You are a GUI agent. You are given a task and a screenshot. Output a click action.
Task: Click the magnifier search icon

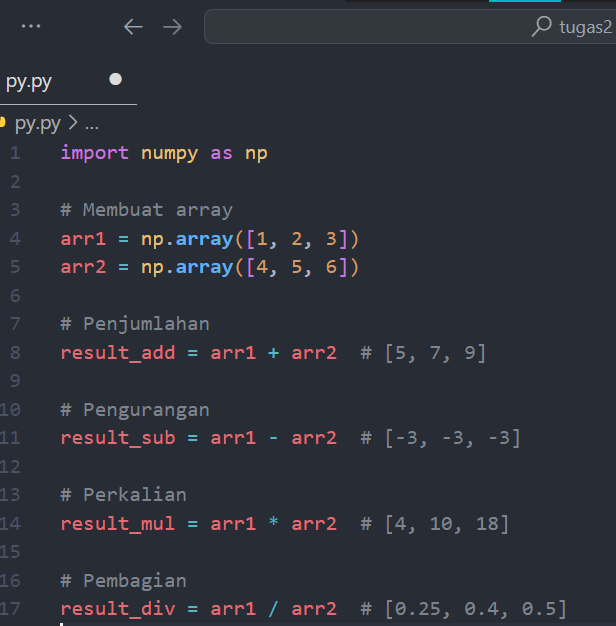(x=542, y=26)
